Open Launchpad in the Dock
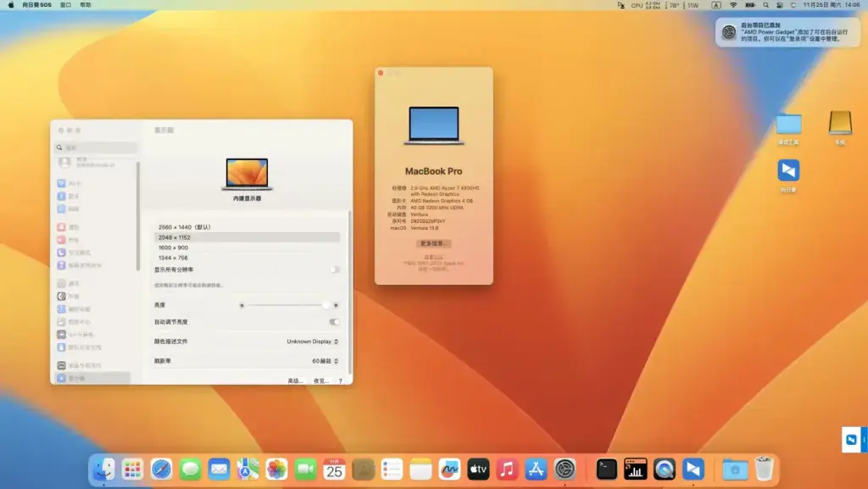This screenshot has width=868, height=489. (x=132, y=470)
